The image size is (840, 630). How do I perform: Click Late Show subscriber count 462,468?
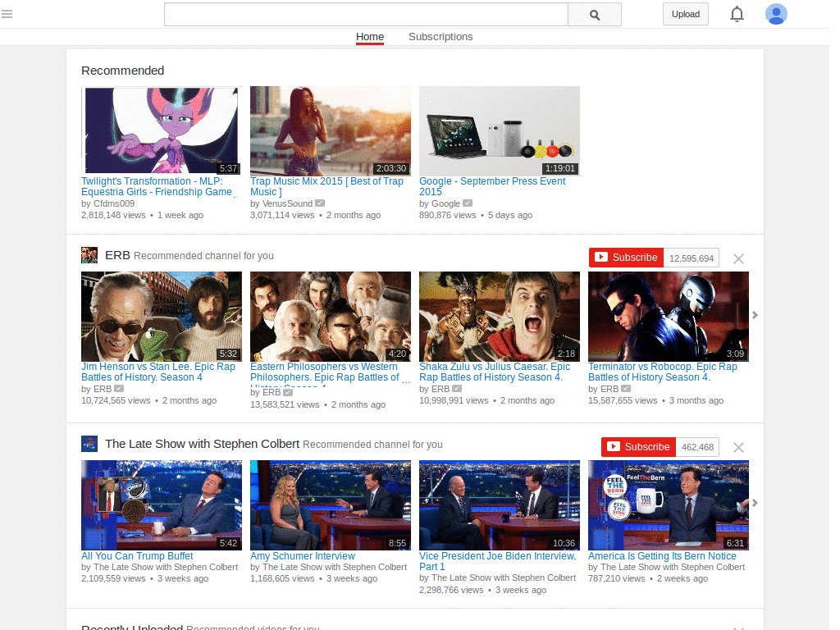pyautogui.click(x=697, y=447)
